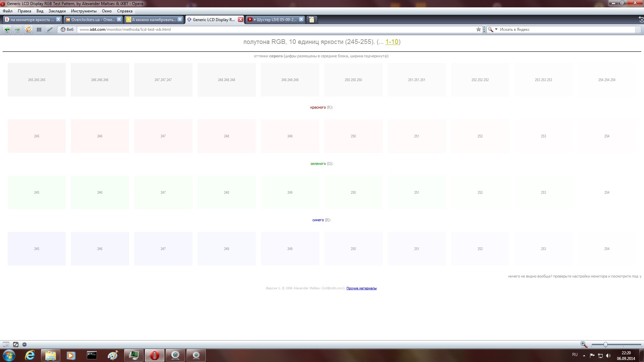Open Windows Explorer folder from taskbar
Image resolution: width=644 pixels, height=362 pixels.
pos(51,355)
